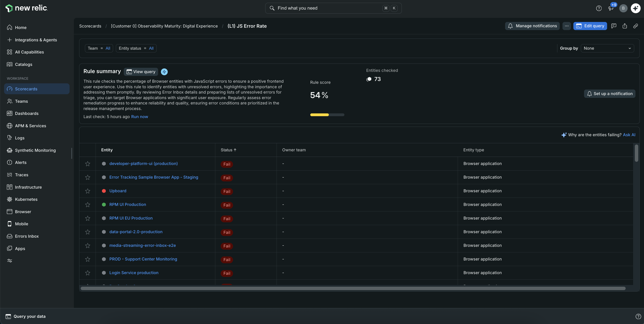Open Logs in the sidebar
The width and height of the screenshot is (644, 324).
click(37, 138)
